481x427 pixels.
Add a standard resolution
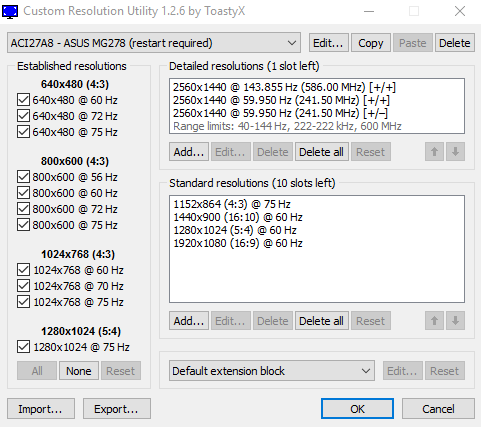point(189,321)
